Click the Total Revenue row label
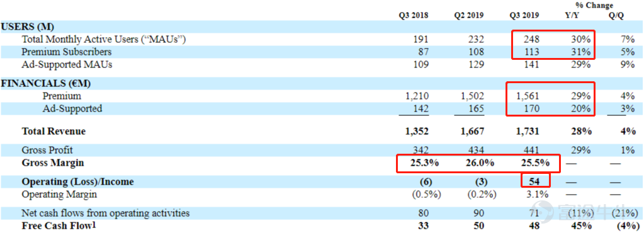 tap(54, 132)
